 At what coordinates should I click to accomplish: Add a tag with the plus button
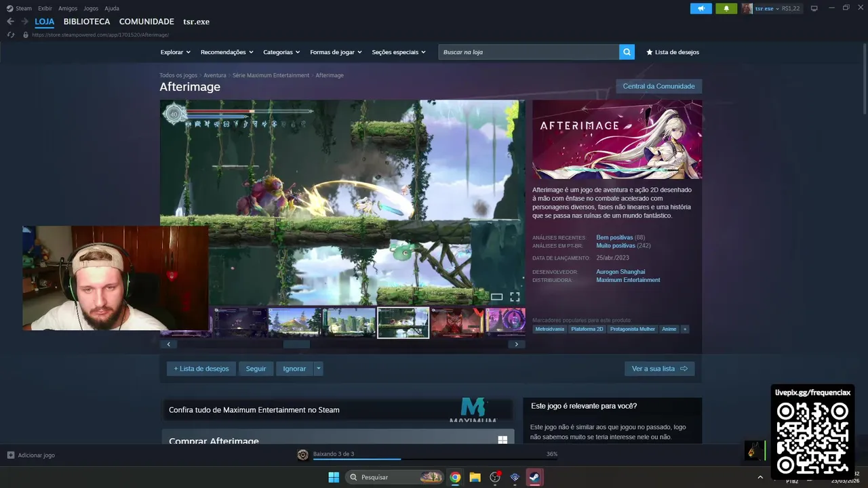[685, 329]
